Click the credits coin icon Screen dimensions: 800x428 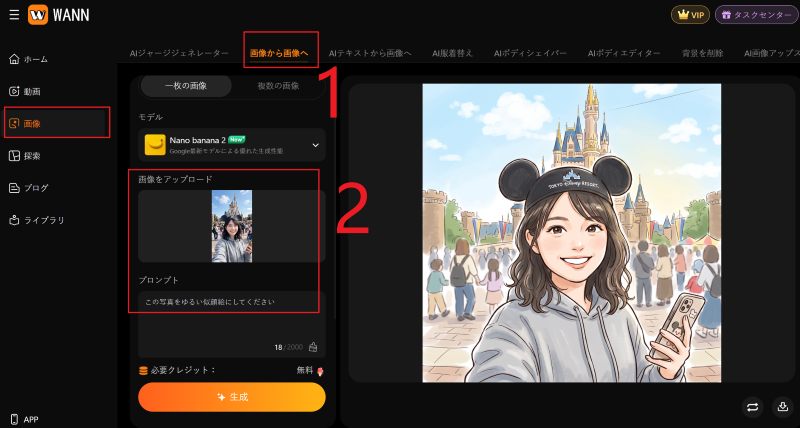[143, 371]
